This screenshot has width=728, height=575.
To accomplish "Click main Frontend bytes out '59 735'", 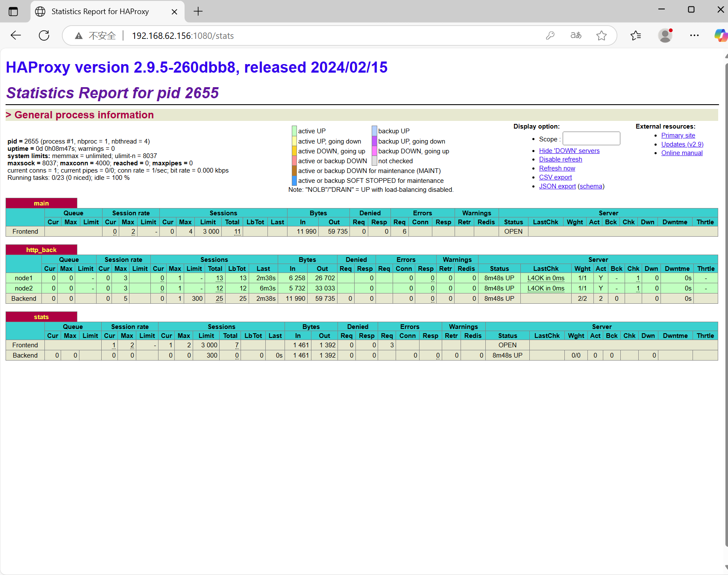I will [x=338, y=232].
